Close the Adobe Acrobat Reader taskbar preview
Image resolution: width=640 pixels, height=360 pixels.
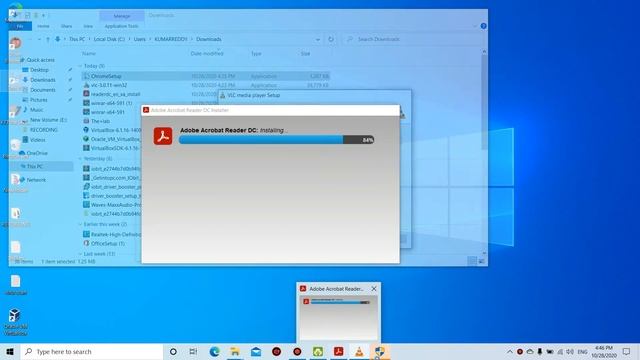(374, 289)
